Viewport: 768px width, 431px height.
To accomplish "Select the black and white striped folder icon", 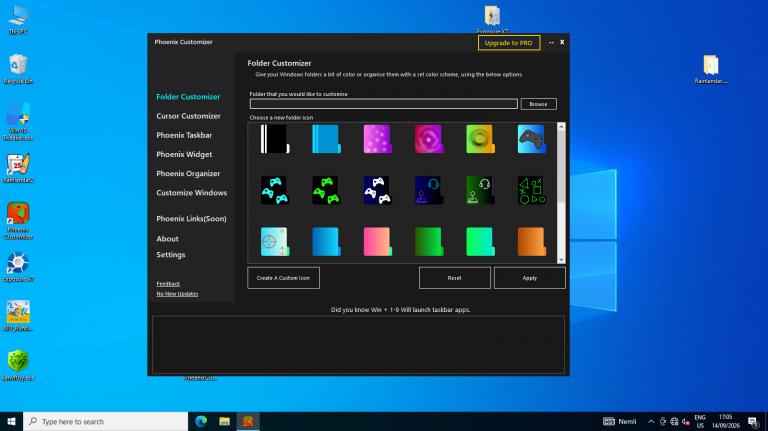I will 275,139.
